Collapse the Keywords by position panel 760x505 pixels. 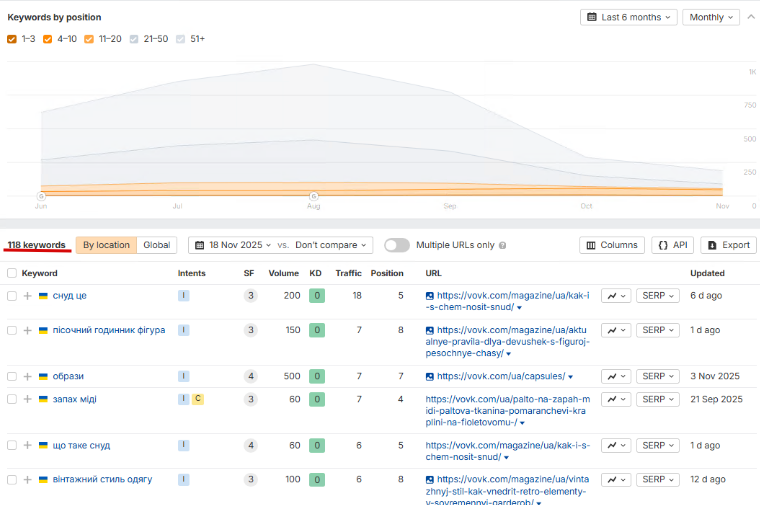[x=749, y=17]
